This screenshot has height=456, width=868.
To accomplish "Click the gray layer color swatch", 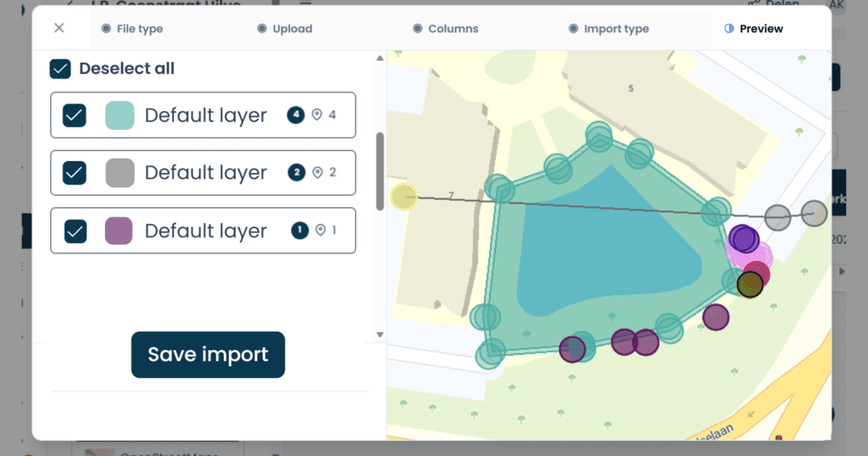I will tap(120, 173).
